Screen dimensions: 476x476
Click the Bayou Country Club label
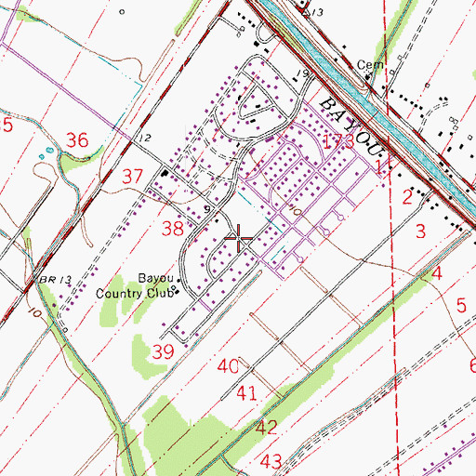[x=135, y=286]
